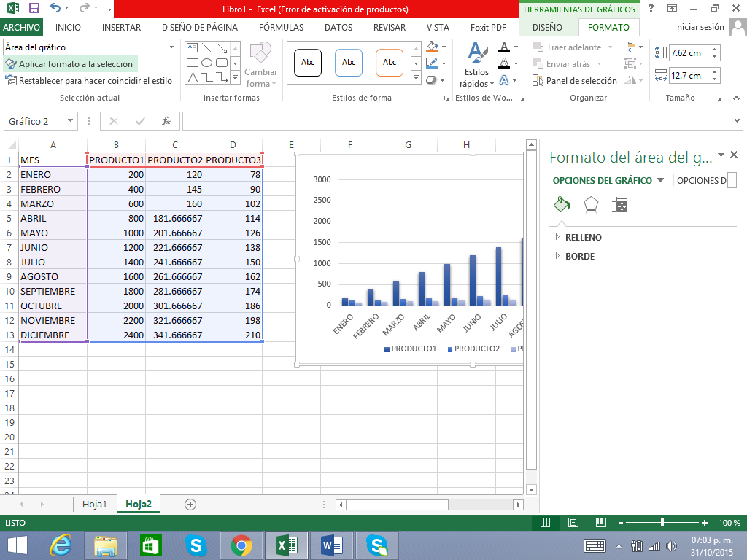This screenshot has height=560, width=747.
Task: Click the insert function fx icon
Action: pos(166,121)
